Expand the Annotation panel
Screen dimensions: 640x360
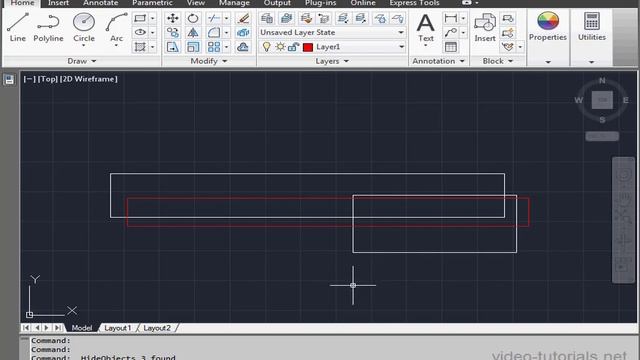click(x=438, y=61)
